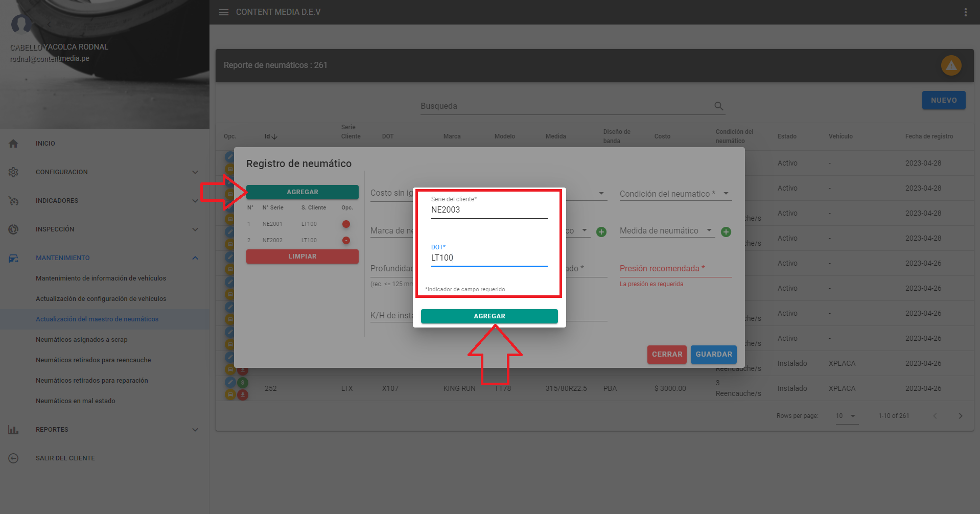Viewport: 980px width, 514px height.
Task: Click the orange warning alert icon
Action: (951, 65)
